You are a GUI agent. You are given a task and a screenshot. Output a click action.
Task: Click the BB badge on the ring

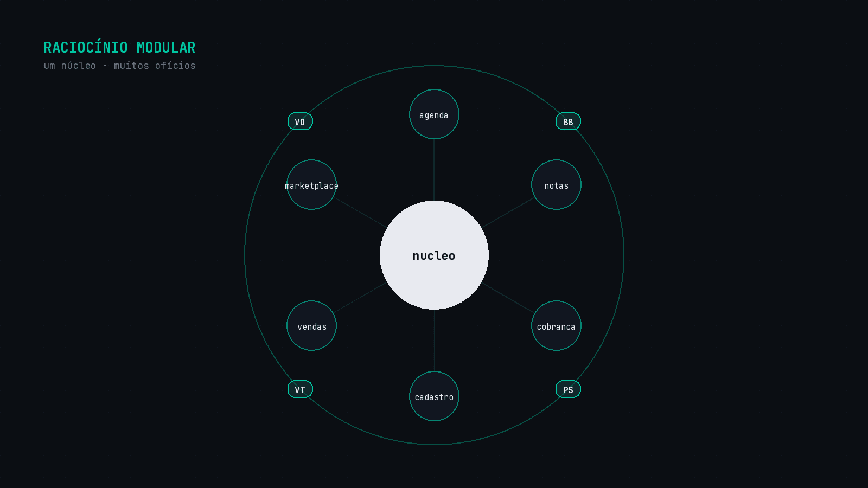(568, 121)
